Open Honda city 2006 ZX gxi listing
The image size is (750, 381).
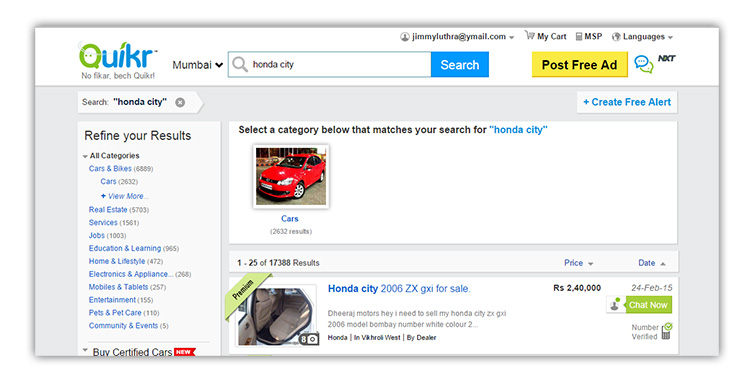(x=399, y=289)
